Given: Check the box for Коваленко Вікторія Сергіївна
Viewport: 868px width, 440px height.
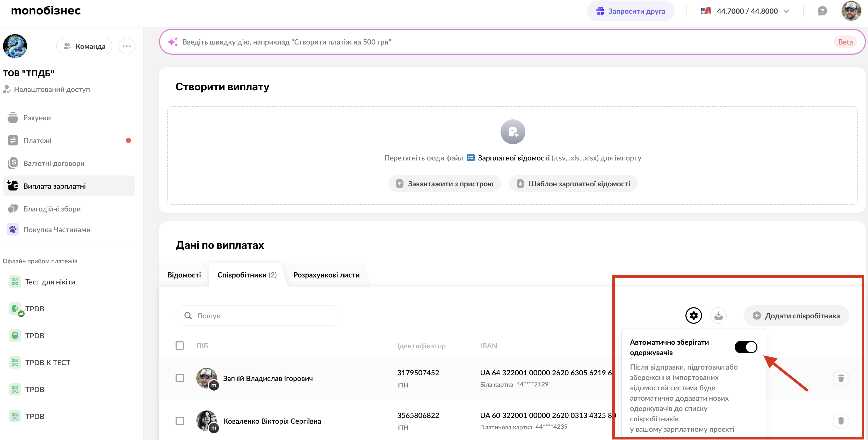Looking at the screenshot, I should 180,421.
